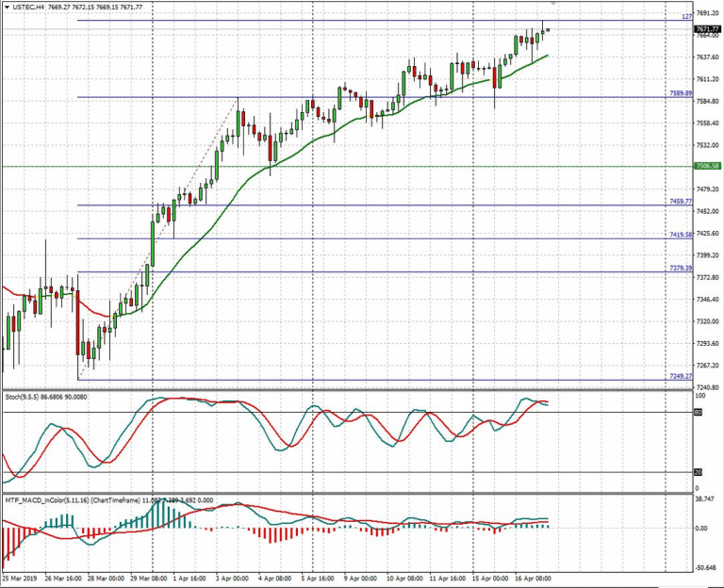This screenshot has width=724, height=588.
Task: Click the 25 Mar 2019 date label
Action: (x=19, y=579)
